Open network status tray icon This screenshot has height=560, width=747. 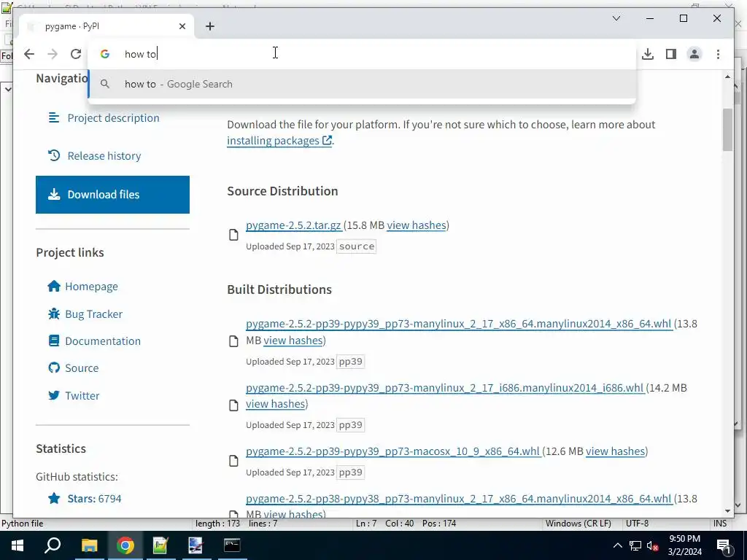(x=635, y=545)
